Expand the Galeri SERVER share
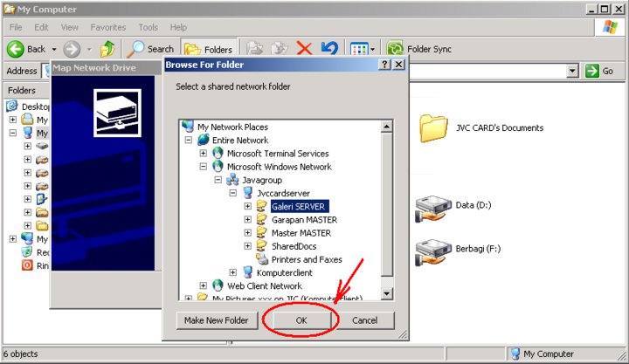The image size is (629, 364). tap(247, 206)
